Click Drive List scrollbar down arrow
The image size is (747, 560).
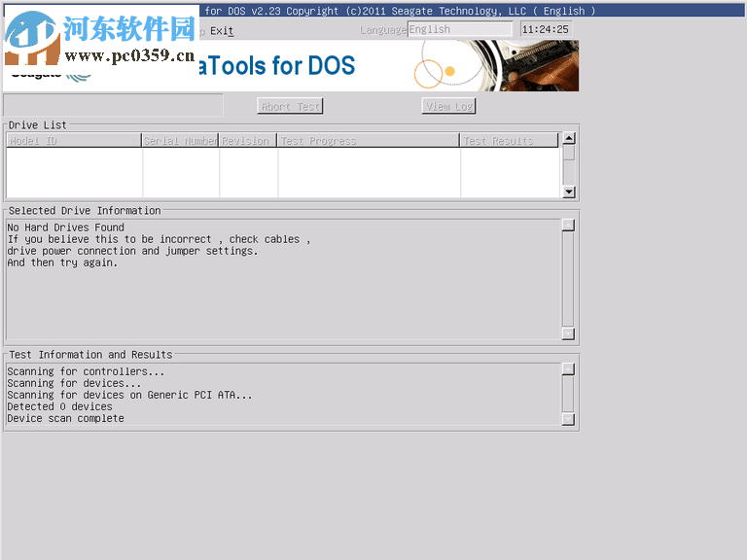click(x=569, y=192)
